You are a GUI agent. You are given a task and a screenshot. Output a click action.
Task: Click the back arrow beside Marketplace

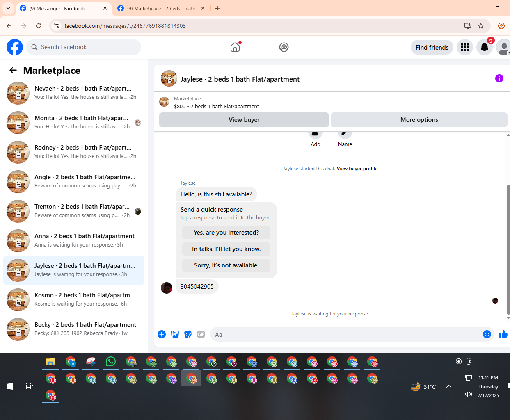13,70
